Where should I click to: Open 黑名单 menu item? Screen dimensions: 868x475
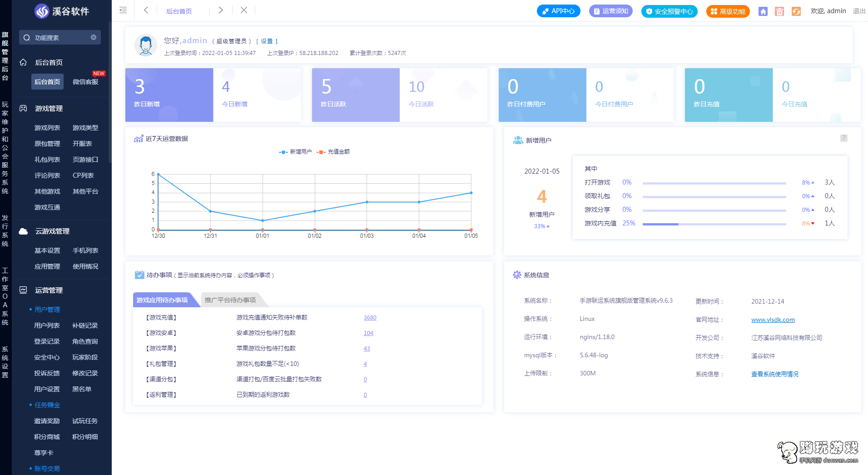pyautogui.click(x=82, y=389)
